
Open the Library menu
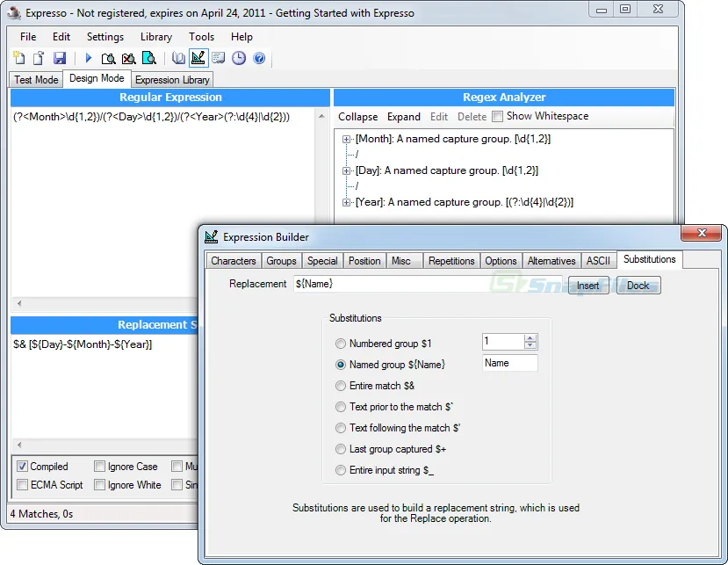[x=156, y=37]
